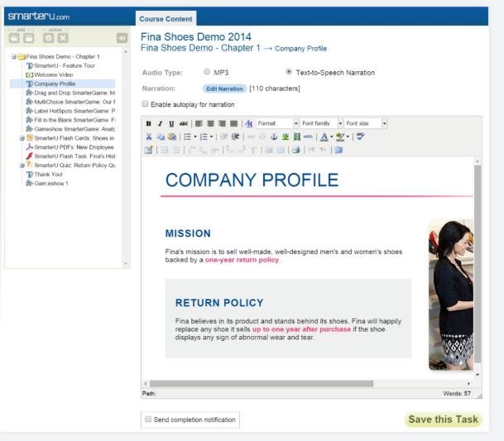Open the Label HotSpots SmarterGame item

click(74, 111)
